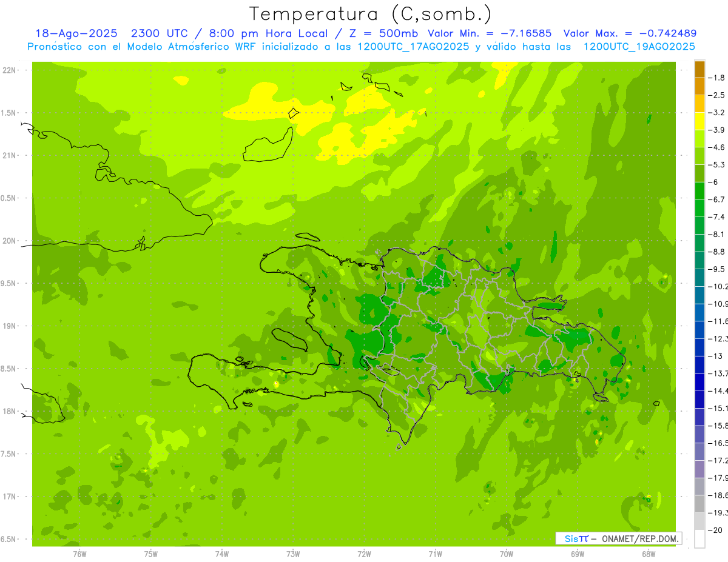
Task: Click the '74W' longitude label
Action: tap(222, 554)
